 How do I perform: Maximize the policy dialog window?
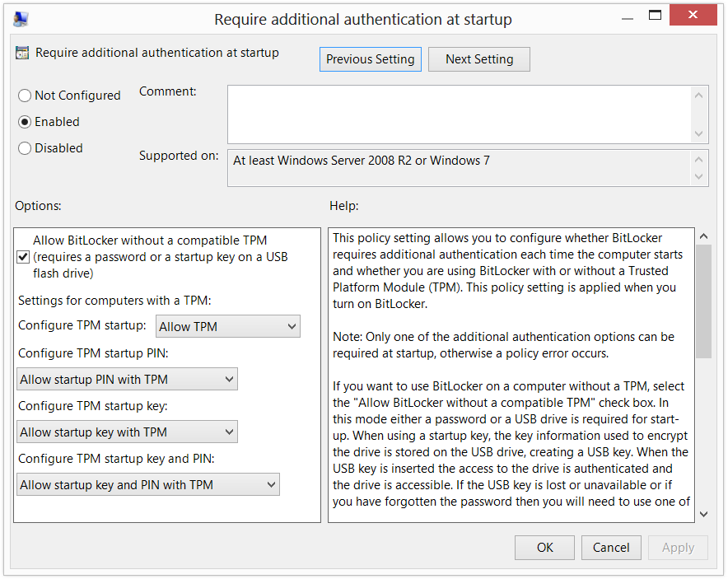(x=655, y=16)
